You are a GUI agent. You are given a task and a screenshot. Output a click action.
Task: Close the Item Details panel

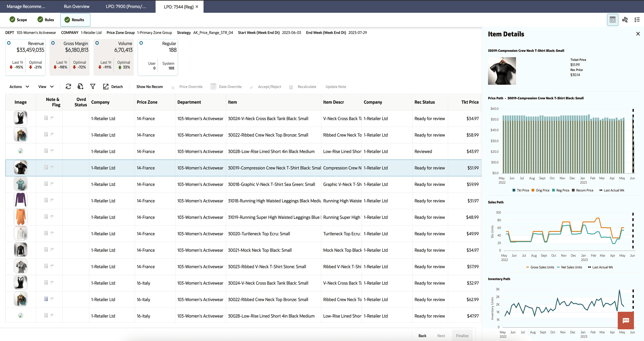(x=638, y=34)
